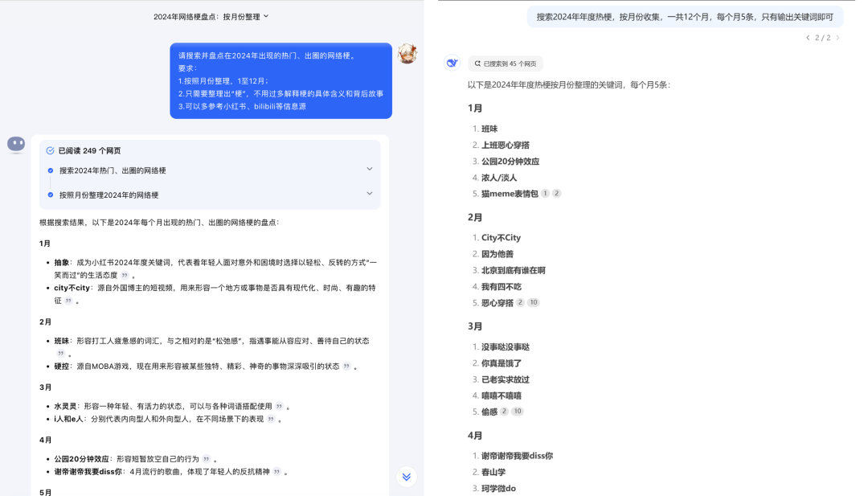The height and width of the screenshot is (496, 868).
Task: Open citation quote icon after 谢帝谢帝我要diss你 description
Action: 276,471
